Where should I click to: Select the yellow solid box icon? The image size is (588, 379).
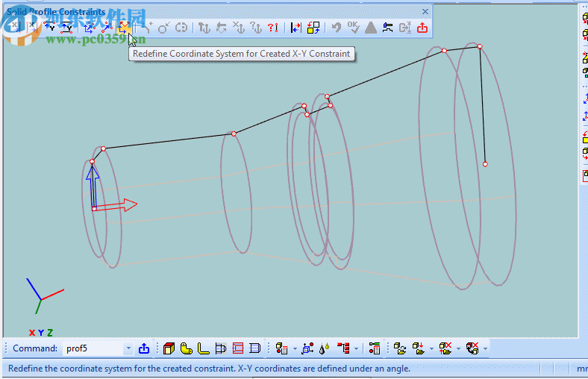169,348
